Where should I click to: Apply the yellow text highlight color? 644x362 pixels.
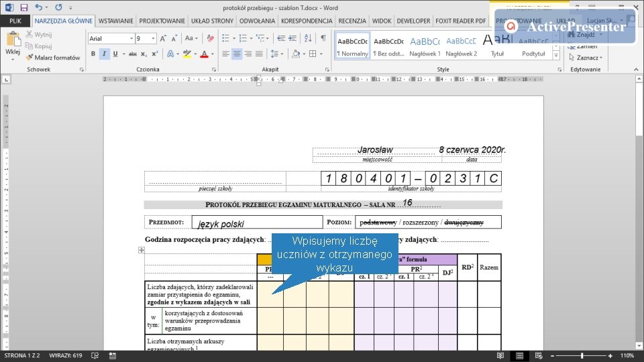187,54
